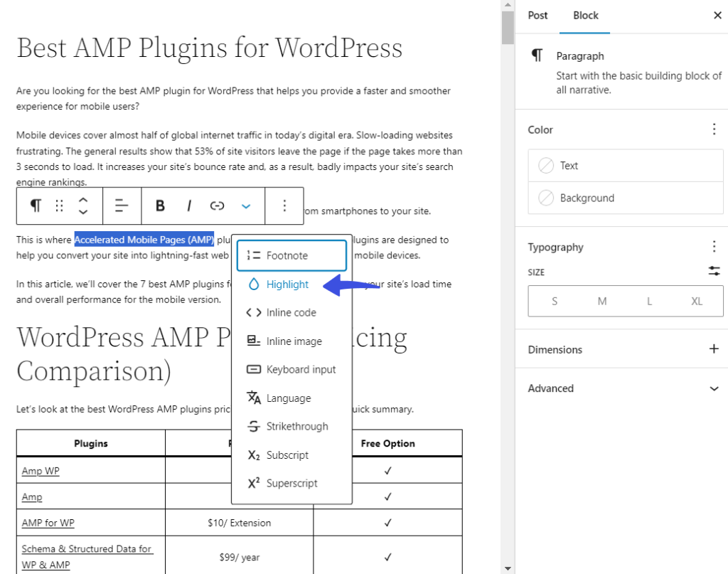728x574 pixels.
Task: Select Inline code format
Action: point(291,312)
